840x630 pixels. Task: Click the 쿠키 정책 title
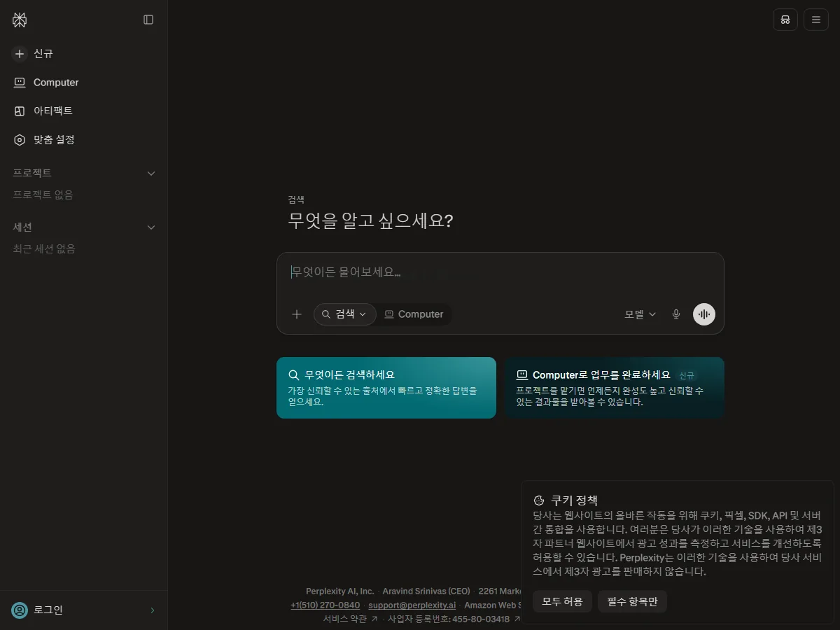point(575,500)
